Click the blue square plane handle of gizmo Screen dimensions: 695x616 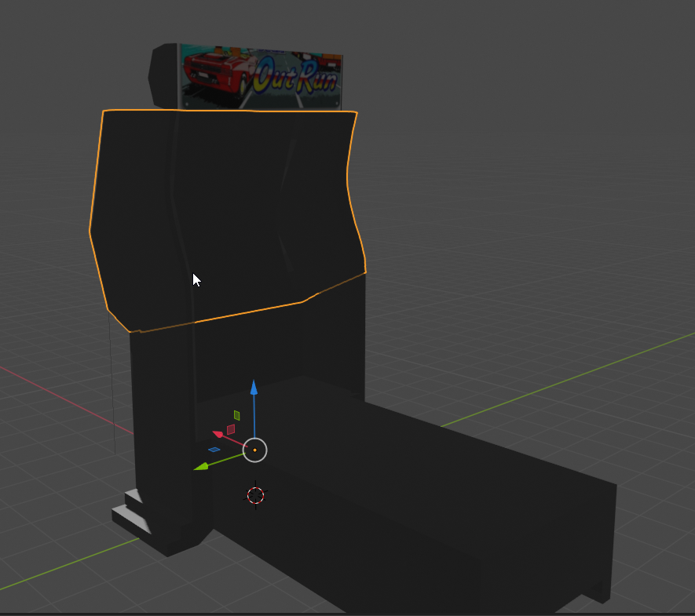click(x=214, y=450)
